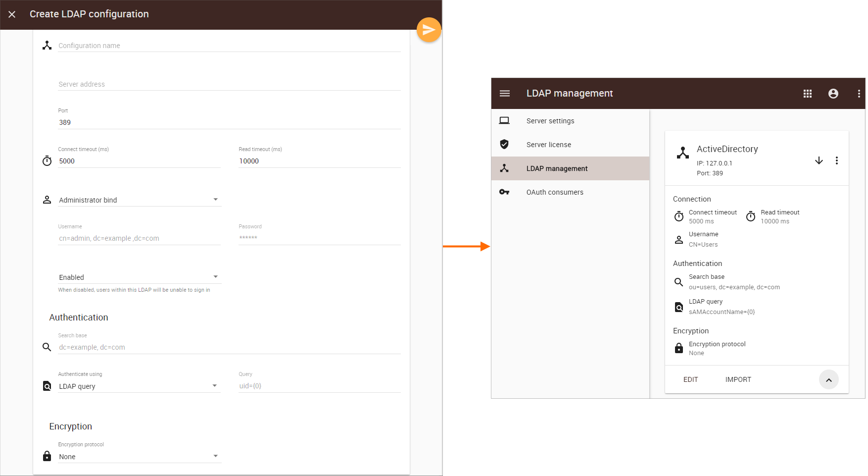
Task: Select Server settings in the sidebar
Action: pos(570,121)
